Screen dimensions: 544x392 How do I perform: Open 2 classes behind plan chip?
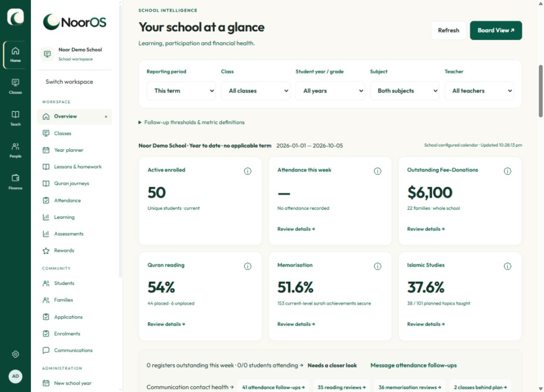[x=480, y=387]
